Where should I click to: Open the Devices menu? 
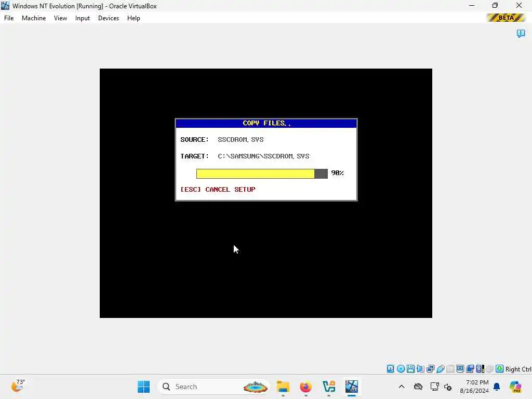[109, 18]
